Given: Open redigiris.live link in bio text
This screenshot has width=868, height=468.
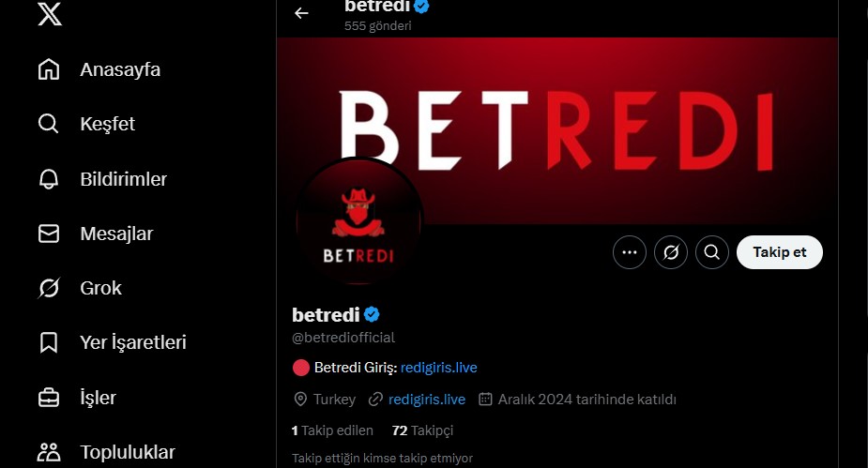Looking at the screenshot, I should [438, 368].
